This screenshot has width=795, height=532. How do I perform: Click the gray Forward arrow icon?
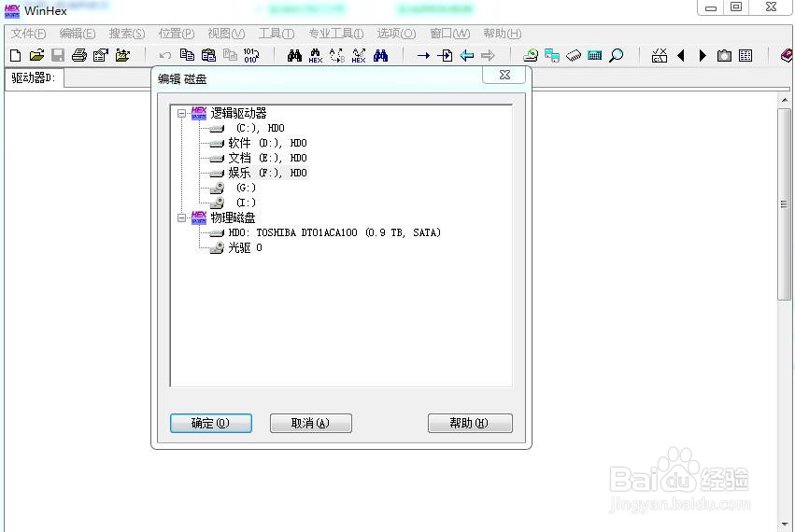pyautogui.click(x=488, y=55)
